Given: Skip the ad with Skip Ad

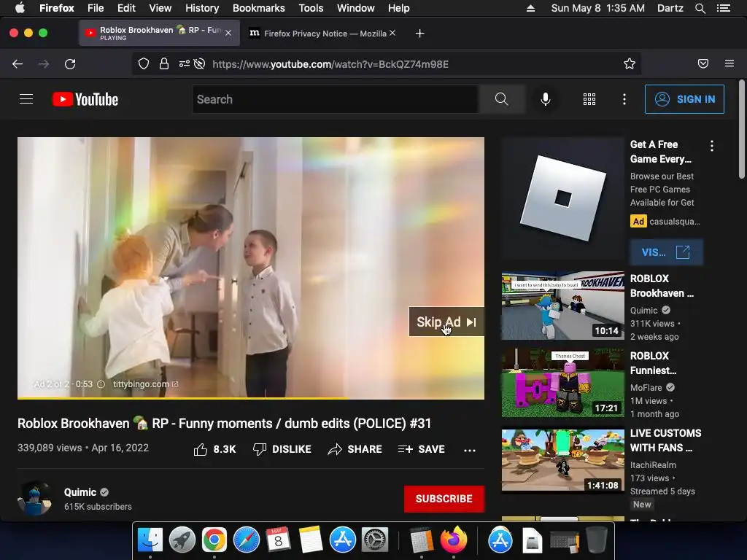Looking at the screenshot, I should click(446, 322).
